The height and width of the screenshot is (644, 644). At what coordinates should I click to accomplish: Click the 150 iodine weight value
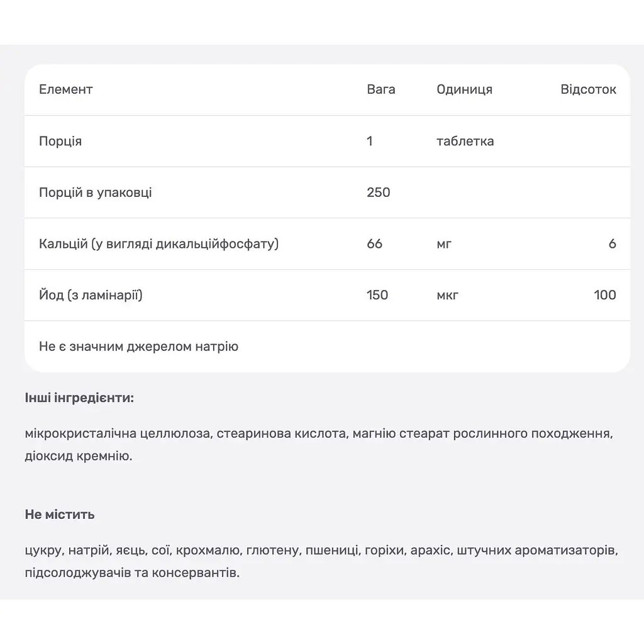coord(377,296)
